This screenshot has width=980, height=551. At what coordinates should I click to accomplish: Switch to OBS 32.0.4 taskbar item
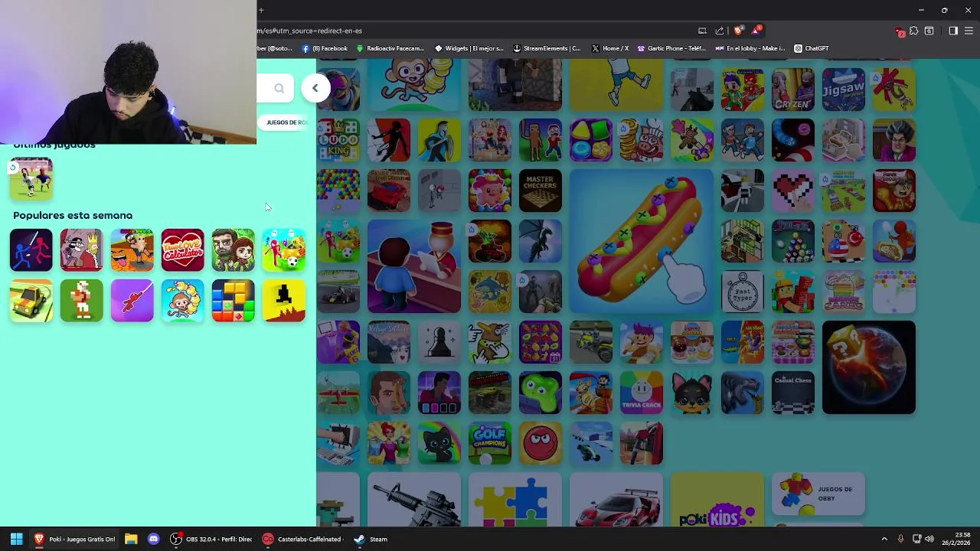211,539
